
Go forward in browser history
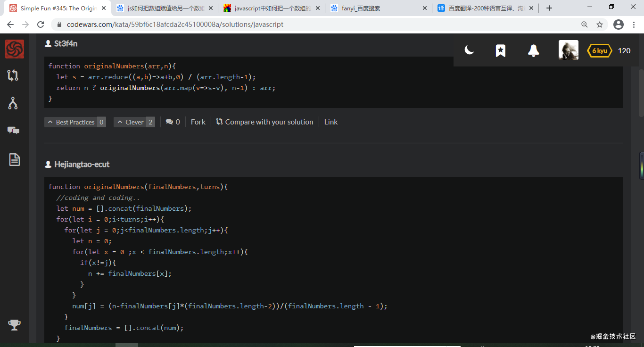(25, 25)
